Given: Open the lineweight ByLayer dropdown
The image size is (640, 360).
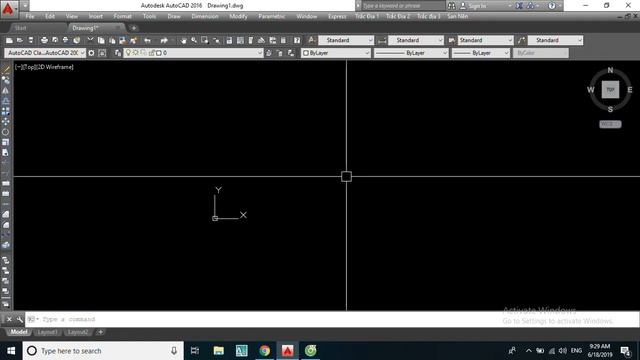Looking at the screenshot, I should [x=481, y=53].
